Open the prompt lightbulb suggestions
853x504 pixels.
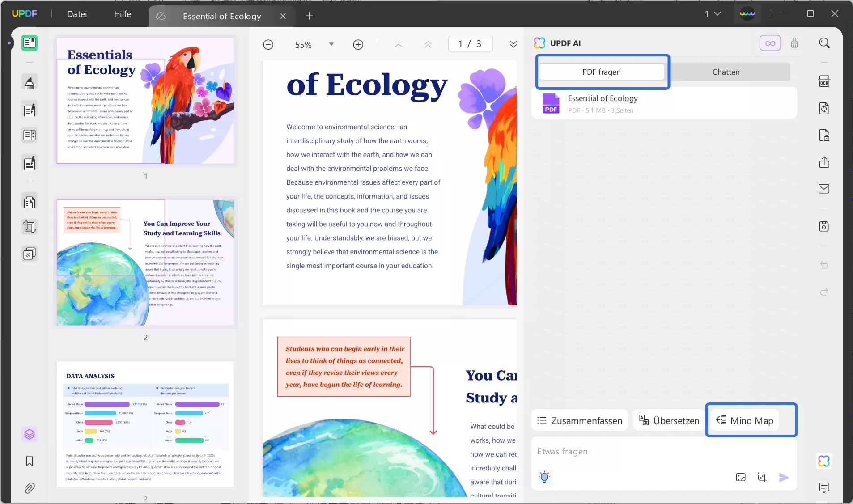tap(544, 477)
